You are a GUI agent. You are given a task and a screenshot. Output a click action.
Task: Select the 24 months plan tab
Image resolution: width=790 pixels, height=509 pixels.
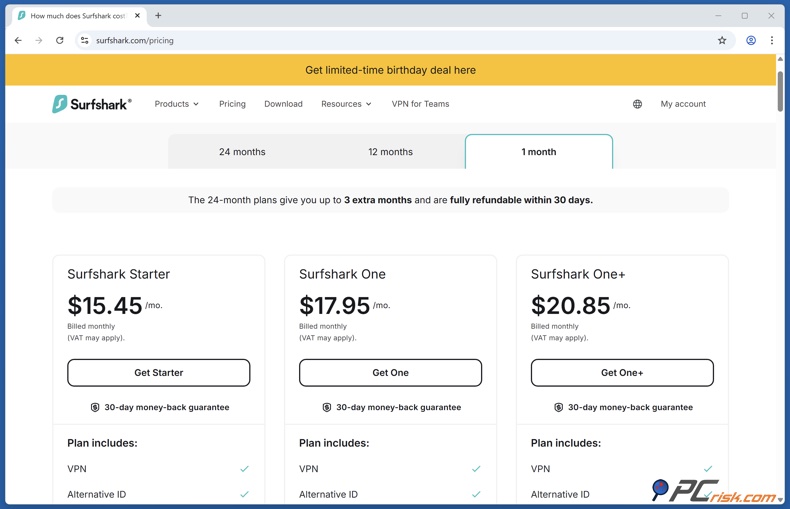coord(242,152)
